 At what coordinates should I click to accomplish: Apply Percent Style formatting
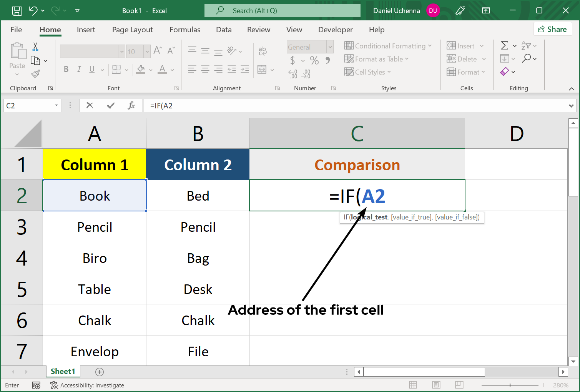tap(314, 60)
